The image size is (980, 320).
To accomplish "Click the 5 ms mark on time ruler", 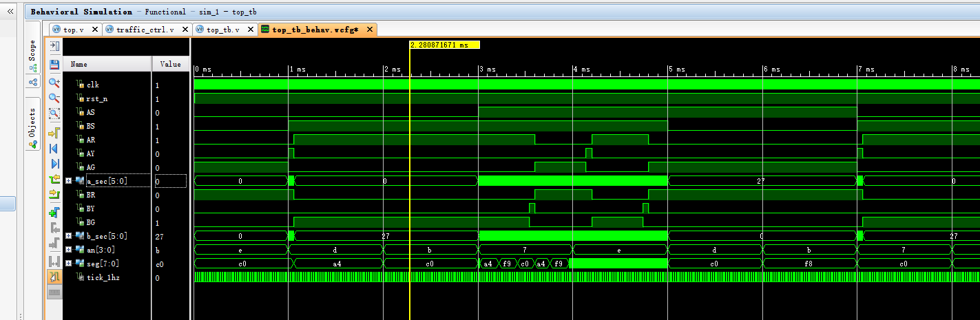I will pyautogui.click(x=676, y=70).
